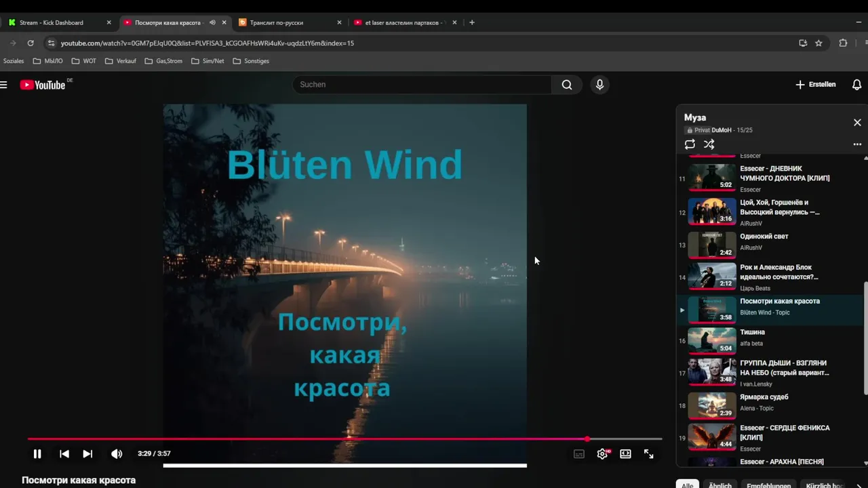Install app icon in address bar
This screenshot has width=868, height=488.
(803, 43)
